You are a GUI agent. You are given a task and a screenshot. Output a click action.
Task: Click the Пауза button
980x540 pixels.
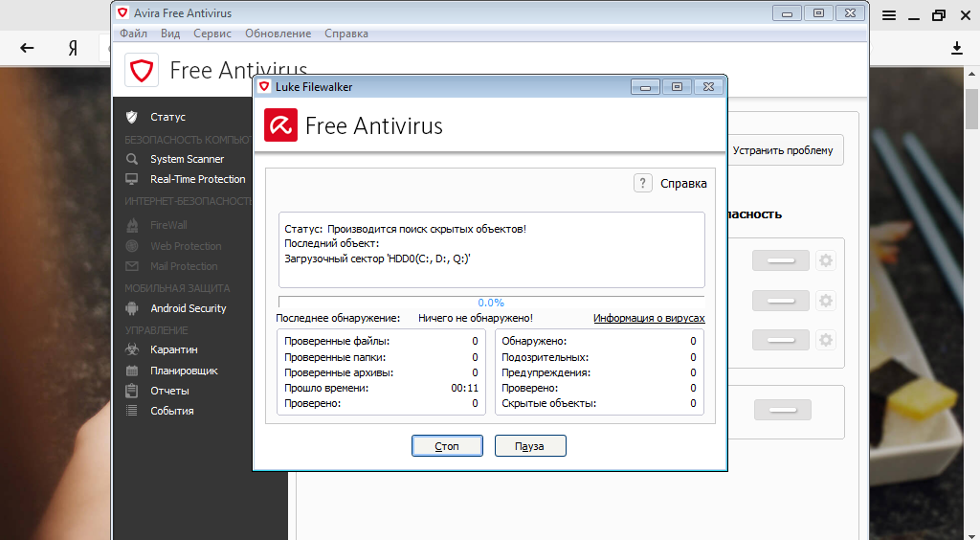(530, 445)
